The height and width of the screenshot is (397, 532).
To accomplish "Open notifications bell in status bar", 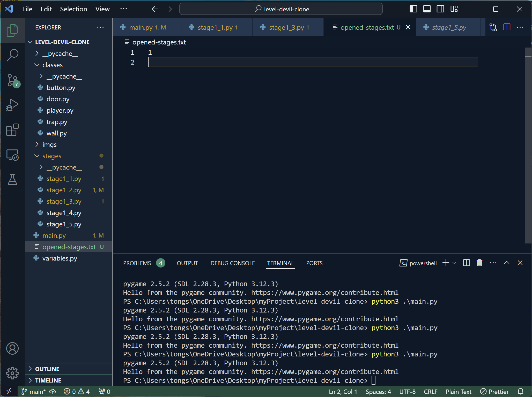I will [521, 392].
